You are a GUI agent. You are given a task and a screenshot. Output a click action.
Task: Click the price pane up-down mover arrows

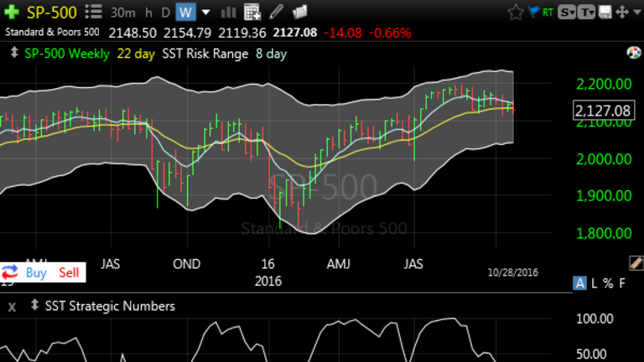coord(14,53)
